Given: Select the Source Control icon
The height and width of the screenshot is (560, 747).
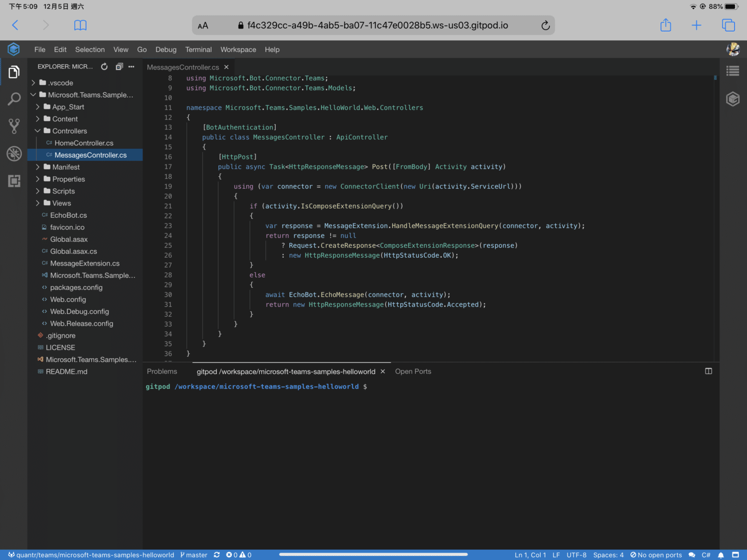Looking at the screenshot, I should pyautogui.click(x=13, y=126).
